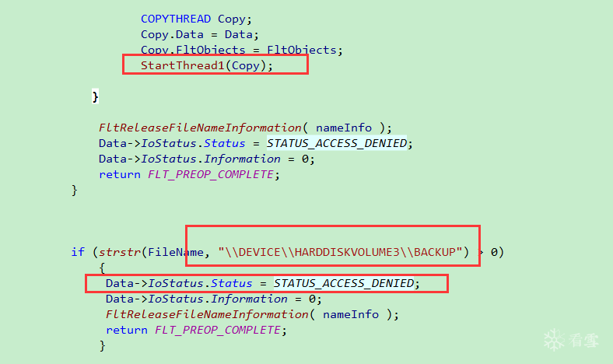The image size is (613, 364).
Task: Click the strstr function name
Action: pyautogui.click(x=120, y=252)
